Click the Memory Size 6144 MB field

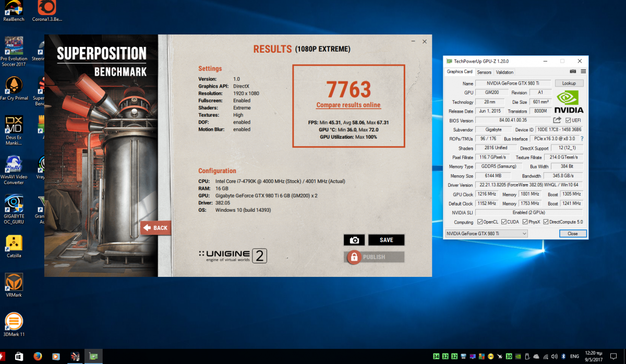tap(493, 176)
